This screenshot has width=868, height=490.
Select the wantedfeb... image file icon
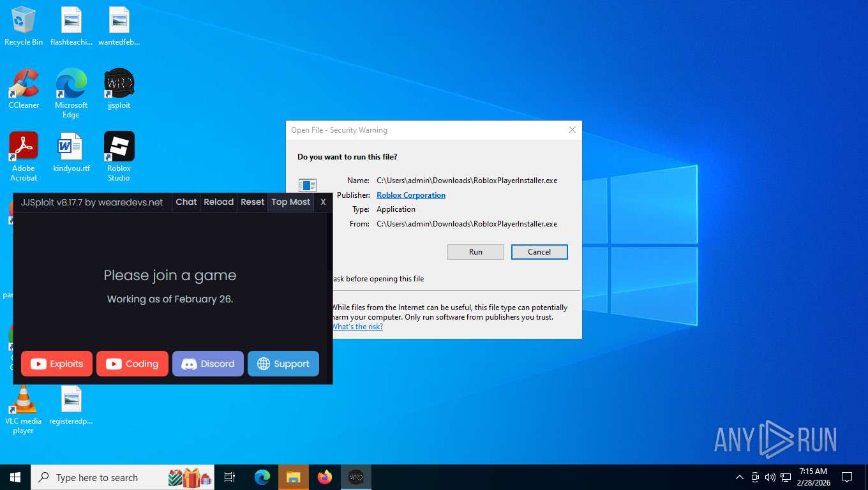coord(119,26)
